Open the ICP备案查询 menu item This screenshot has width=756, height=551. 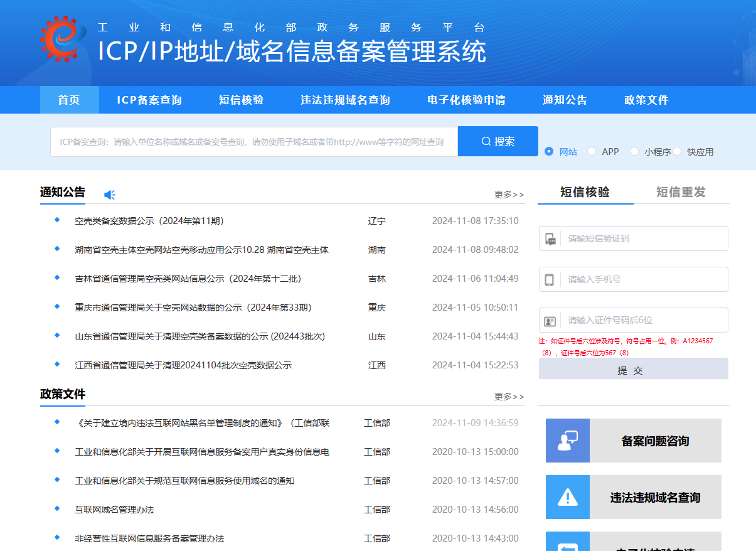(x=149, y=100)
